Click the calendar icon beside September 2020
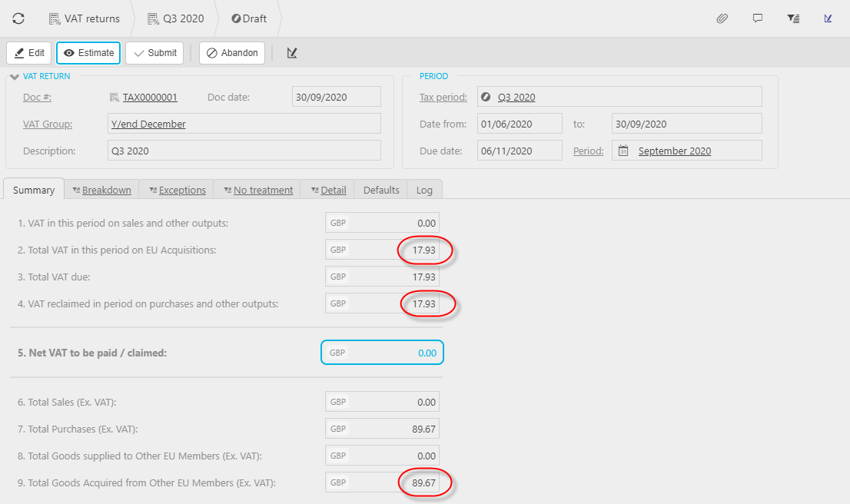850x504 pixels. click(x=623, y=151)
